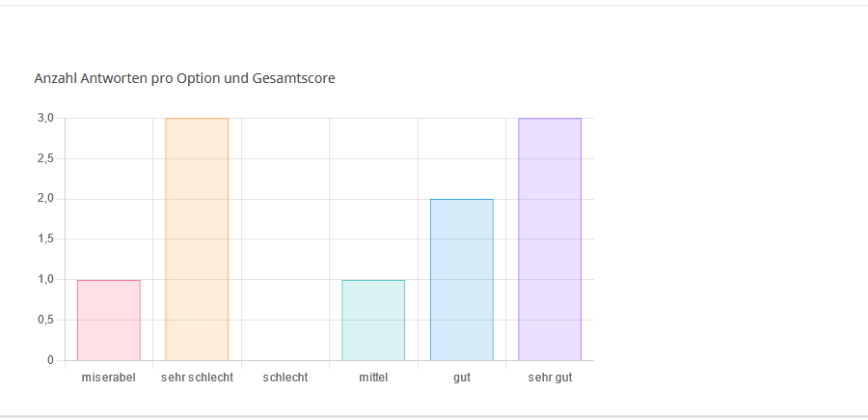
Task: Select the 1,5 y-axis tick label
Action: click(x=45, y=238)
